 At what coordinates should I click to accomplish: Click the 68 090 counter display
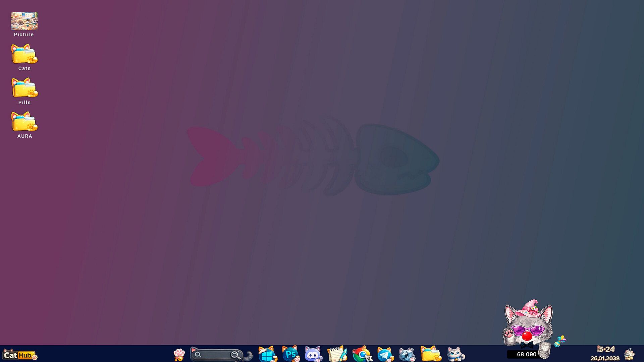click(526, 354)
